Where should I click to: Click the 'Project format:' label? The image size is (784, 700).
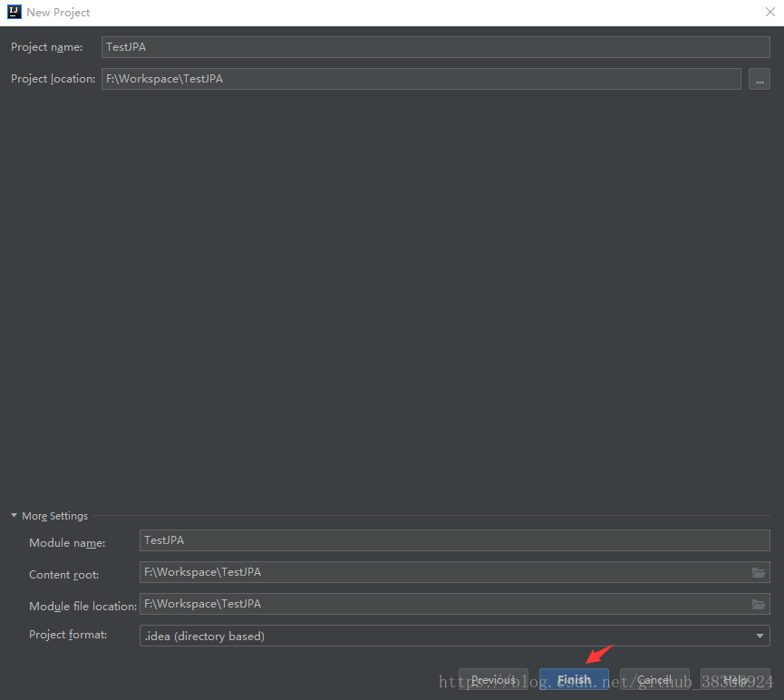point(68,635)
